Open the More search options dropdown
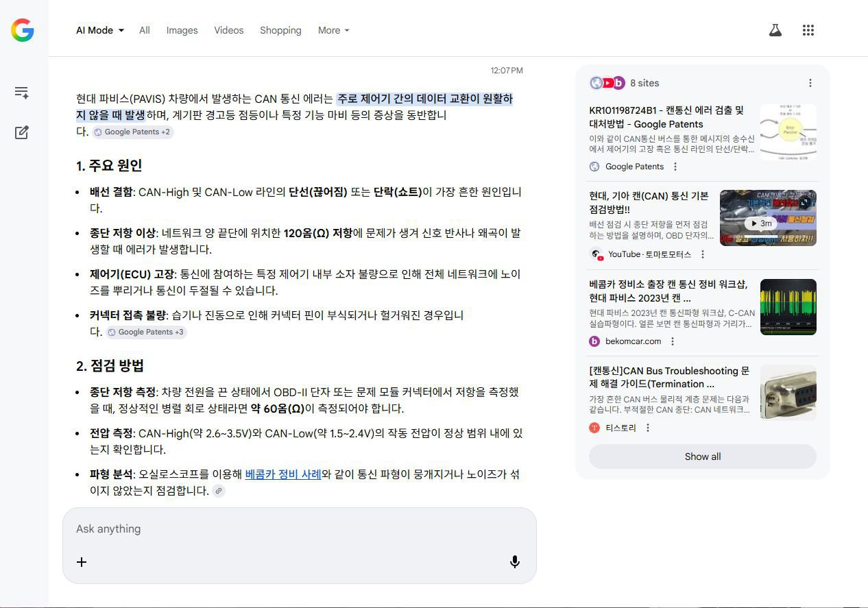Image resolution: width=868 pixels, height=608 pixels. (x=333, y=30)
